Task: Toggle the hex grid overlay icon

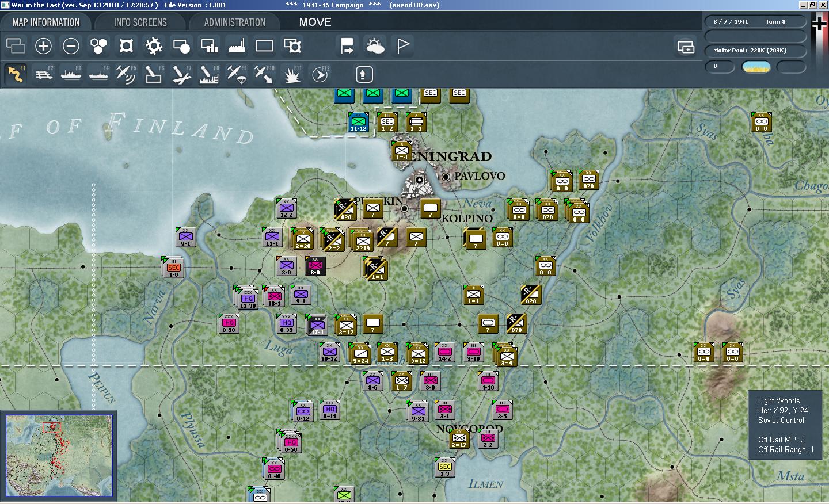Action: tap(98, 45)
